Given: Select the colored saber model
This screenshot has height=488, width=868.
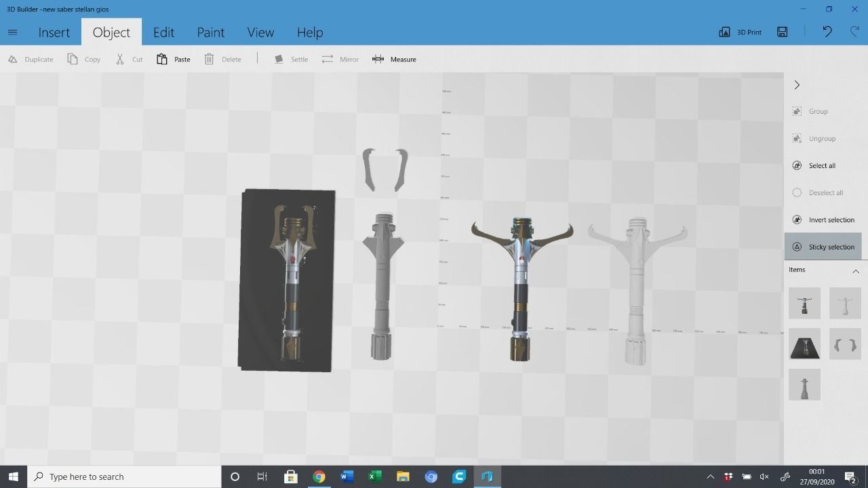Looking at the screenshot, I should coord(521,288).
